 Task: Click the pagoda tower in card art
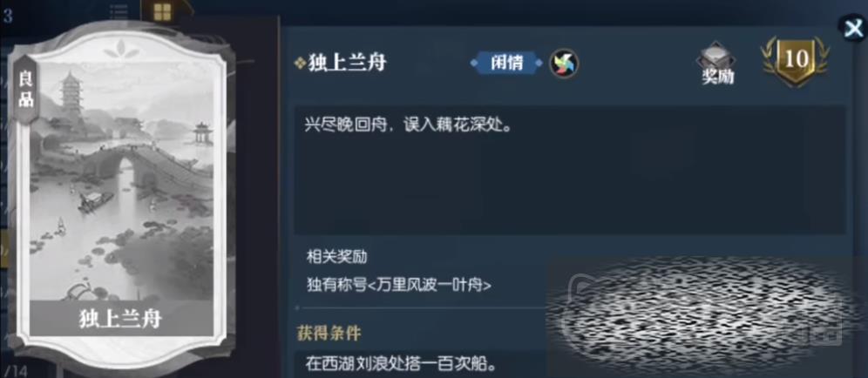pos(71,98)
